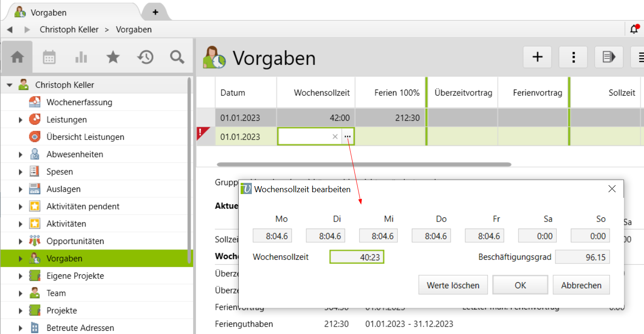Open Wochensollzeit ellipsis editor button
This screenshot has width=644, height=334.
point(347,137)
